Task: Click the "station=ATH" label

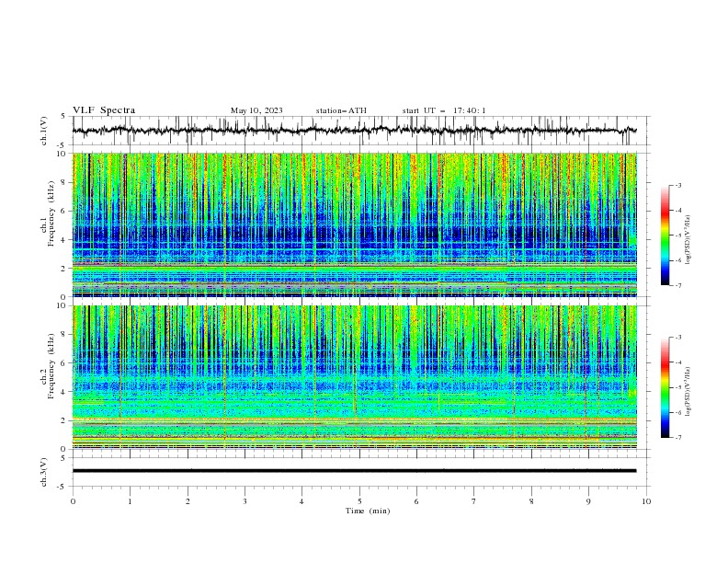Action: [341, 110]
